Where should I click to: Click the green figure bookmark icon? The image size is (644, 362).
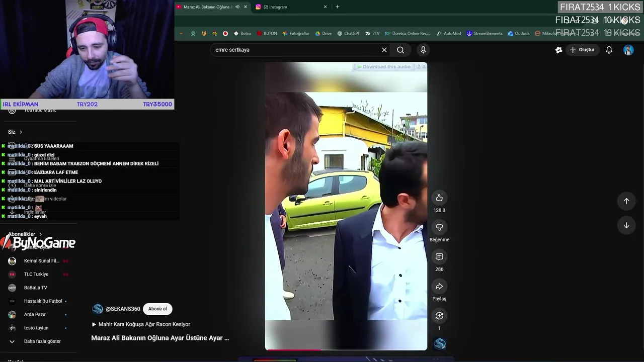point(193,34)
